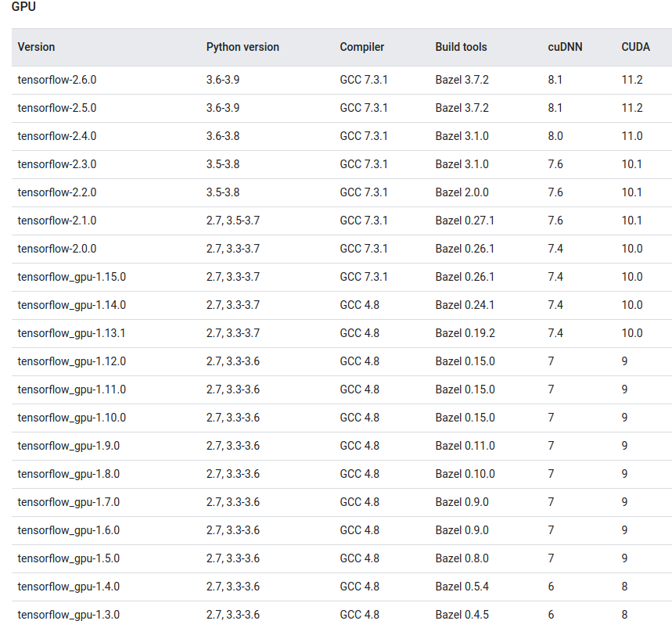This screenshot has width=672, height=628.
Task: Click the GPU section heading
Action: [23, 6]
